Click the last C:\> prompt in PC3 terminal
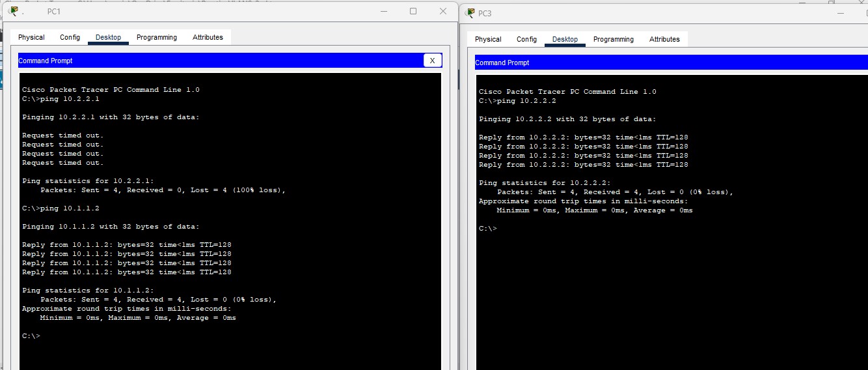The image size is (868, 370). pos(488,229)
